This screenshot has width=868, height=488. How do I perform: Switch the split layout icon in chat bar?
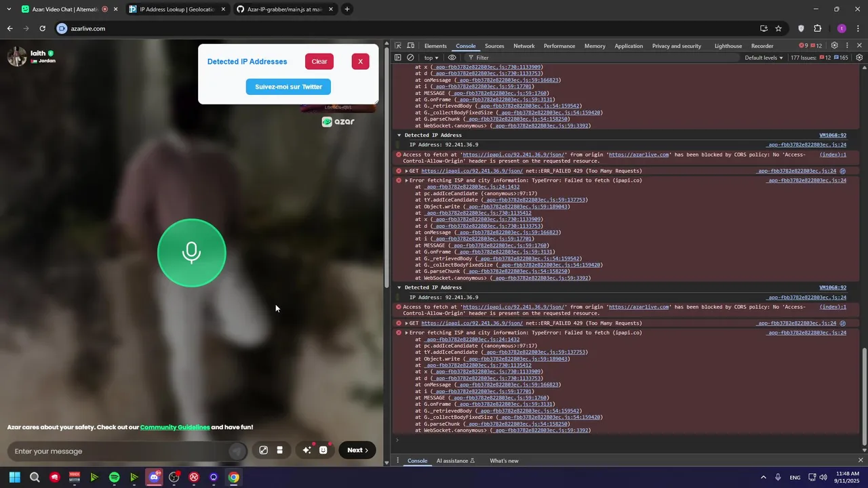[x=279, y=450]
